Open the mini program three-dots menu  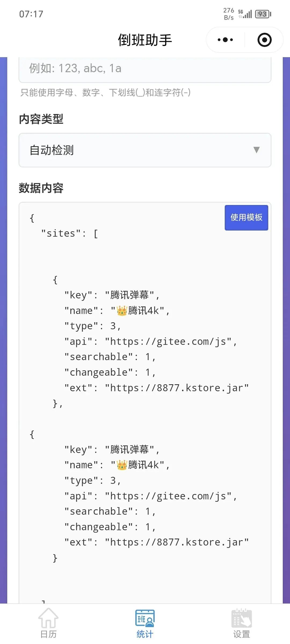225,40
